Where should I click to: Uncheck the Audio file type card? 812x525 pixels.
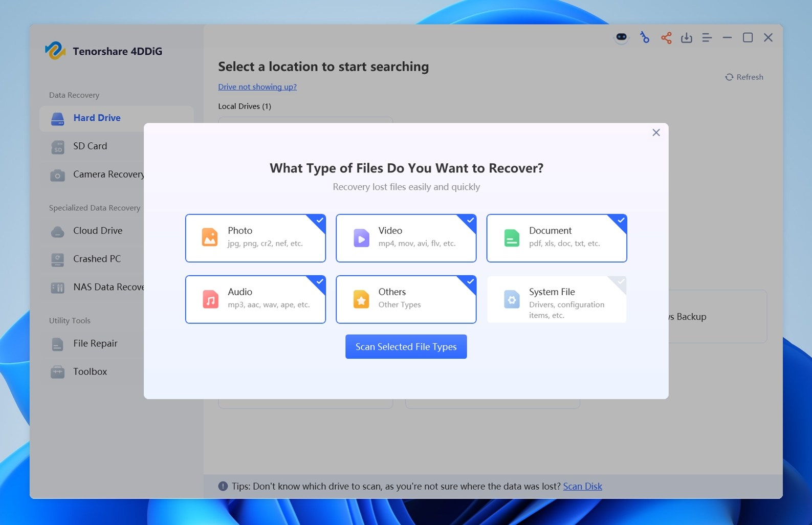(x=255, y=299)
